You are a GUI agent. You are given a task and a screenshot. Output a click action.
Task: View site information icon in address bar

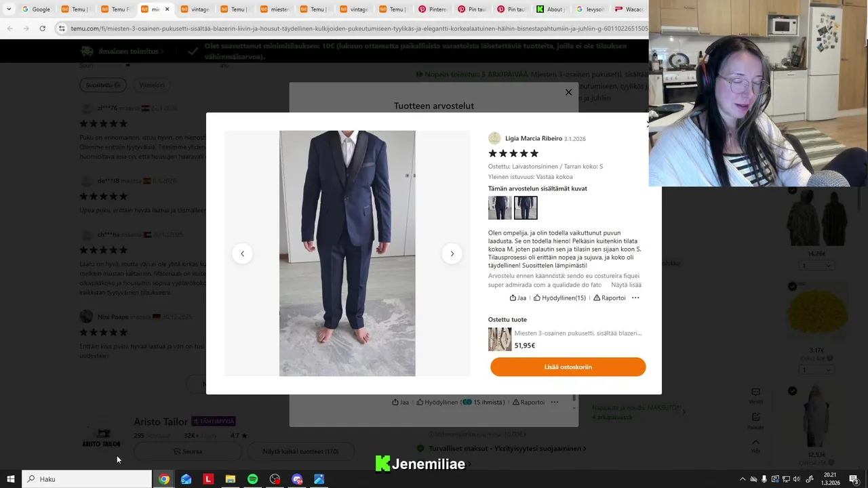click(x=62, y=28)
